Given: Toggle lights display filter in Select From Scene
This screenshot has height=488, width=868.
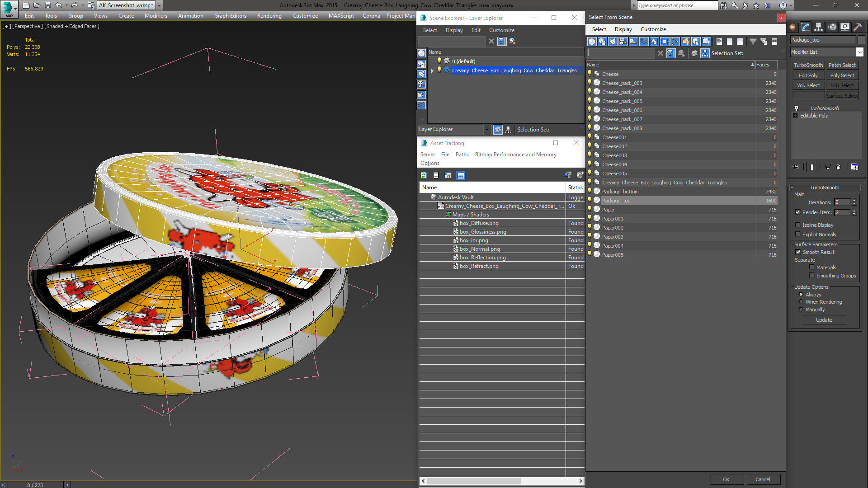Looking at the screenshot, I should click(x=613, y=42).
